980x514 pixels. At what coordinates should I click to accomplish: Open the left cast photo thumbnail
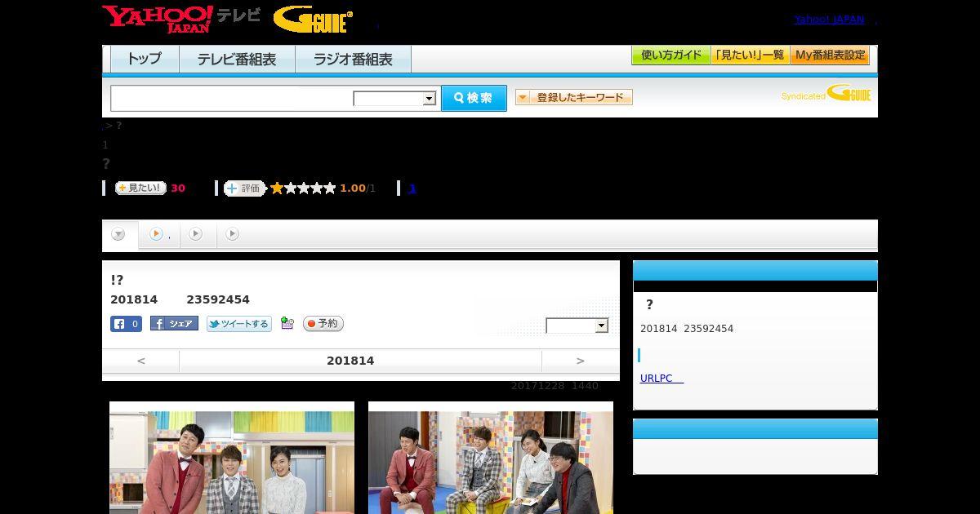(232, 458)
